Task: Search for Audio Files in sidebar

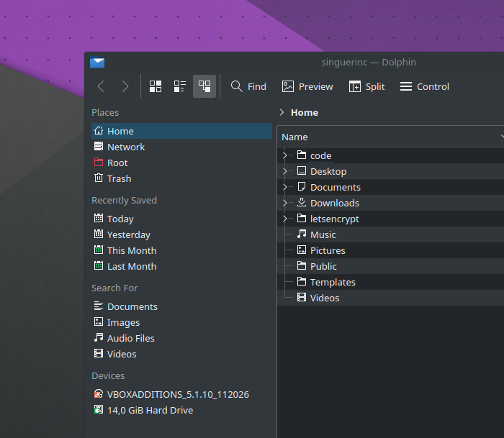Action: (x=181, y=338)
